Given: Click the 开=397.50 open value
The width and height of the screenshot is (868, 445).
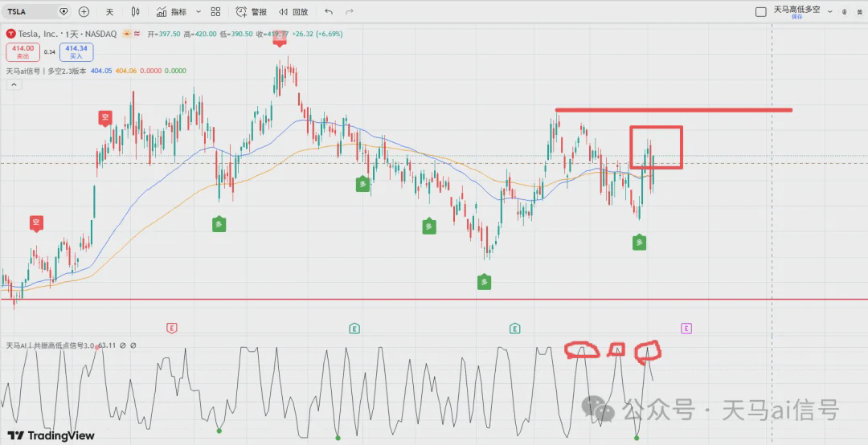Looking at the screenshot, I should coord(164,34).
